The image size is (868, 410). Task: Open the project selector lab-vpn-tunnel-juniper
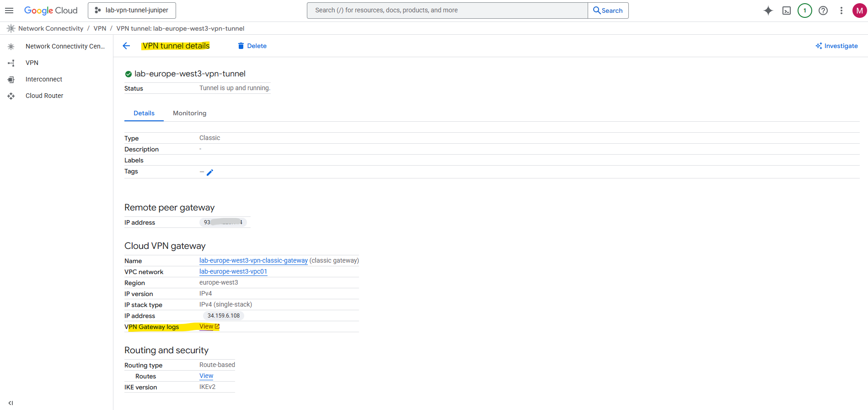click(132, 10)
